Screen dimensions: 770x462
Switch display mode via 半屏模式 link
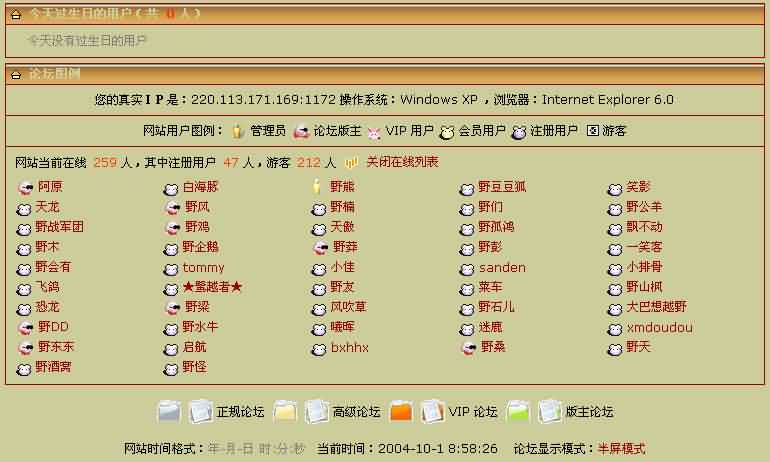tap(621, 448)
